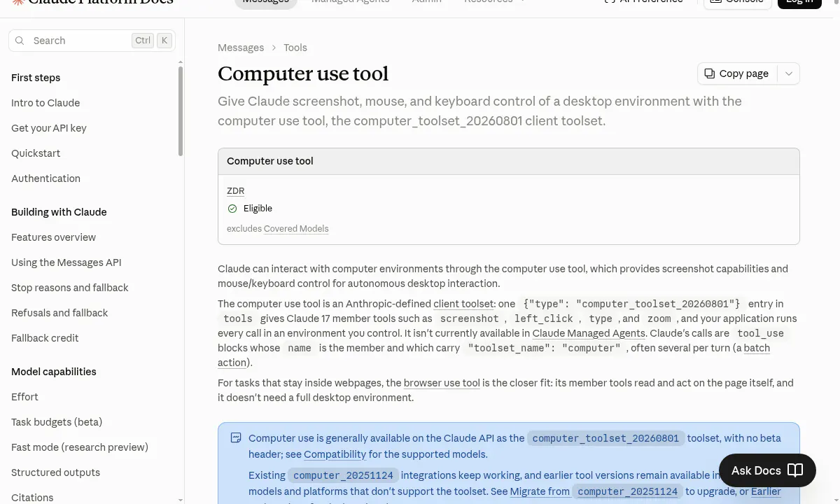Follow the Compatibility link in callout
The width and height of the screenshot is (840, 504).
(x=335, y=454)
